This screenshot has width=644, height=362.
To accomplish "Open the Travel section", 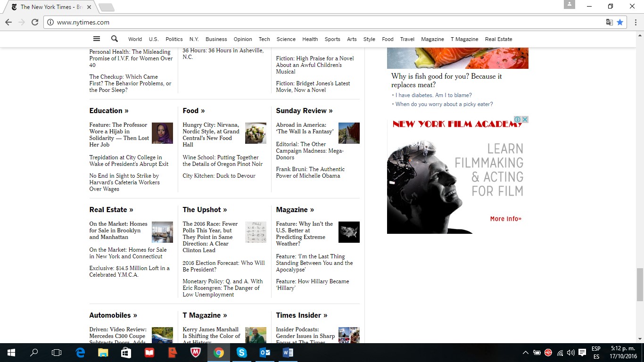I will point(407,39).
